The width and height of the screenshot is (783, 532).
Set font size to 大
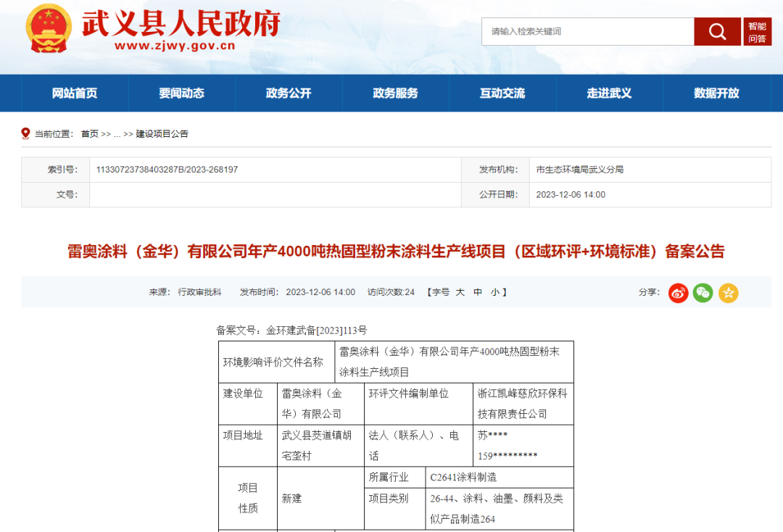[x=460, y=292]
